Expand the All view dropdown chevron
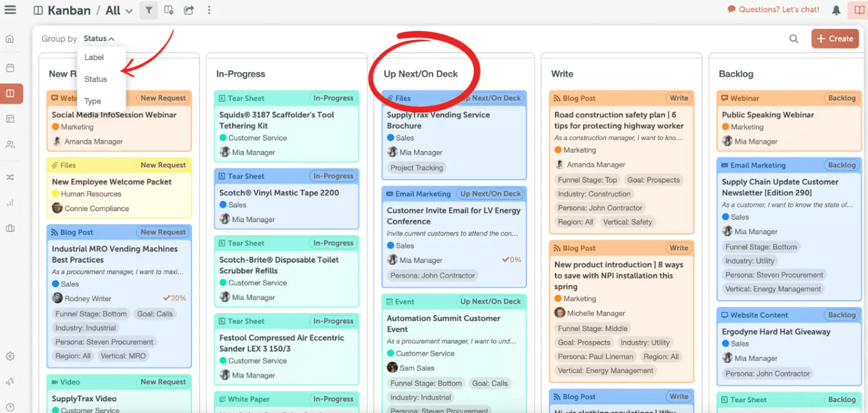 [129, 11]
